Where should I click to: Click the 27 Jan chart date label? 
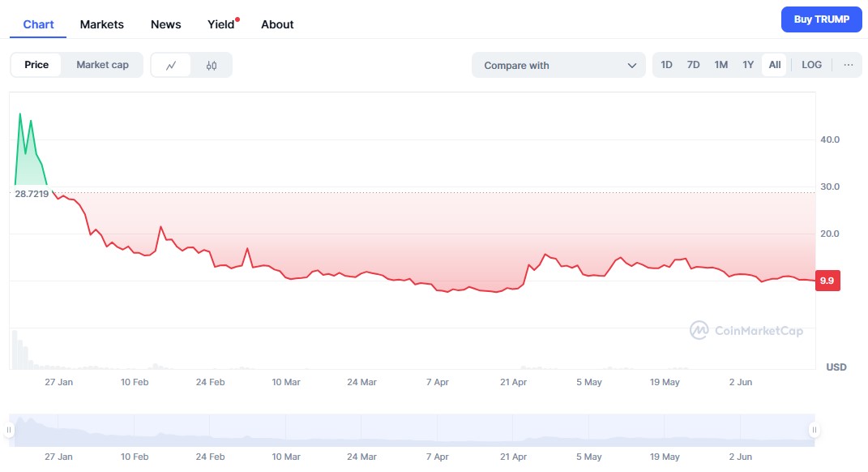click(58, 382)
